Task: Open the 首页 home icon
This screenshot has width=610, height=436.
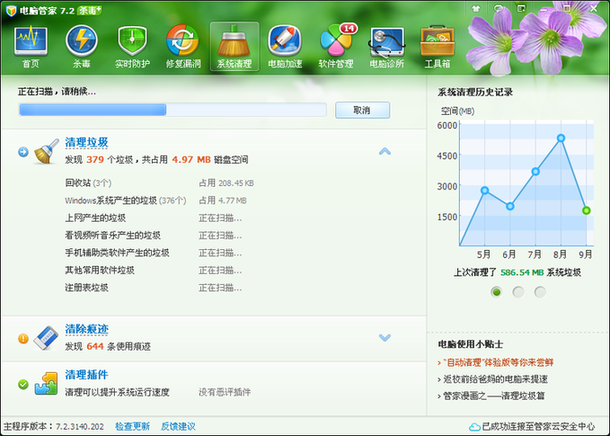Action: click(31, 45)
